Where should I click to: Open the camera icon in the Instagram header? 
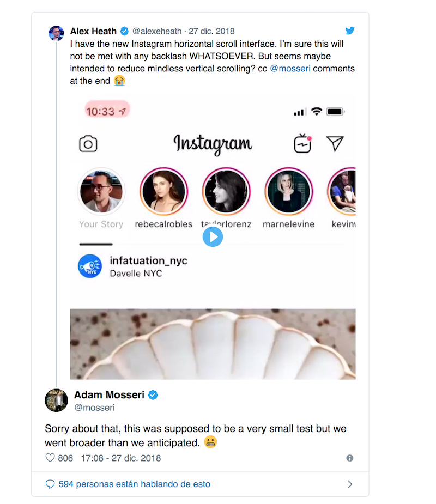[x=89, y=143]
